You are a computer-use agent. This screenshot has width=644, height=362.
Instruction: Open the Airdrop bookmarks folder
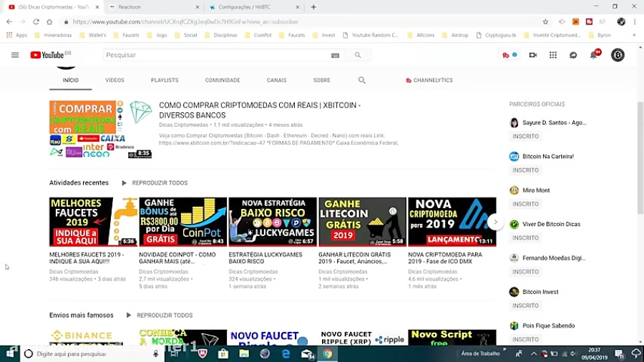(x=456, y=35)
